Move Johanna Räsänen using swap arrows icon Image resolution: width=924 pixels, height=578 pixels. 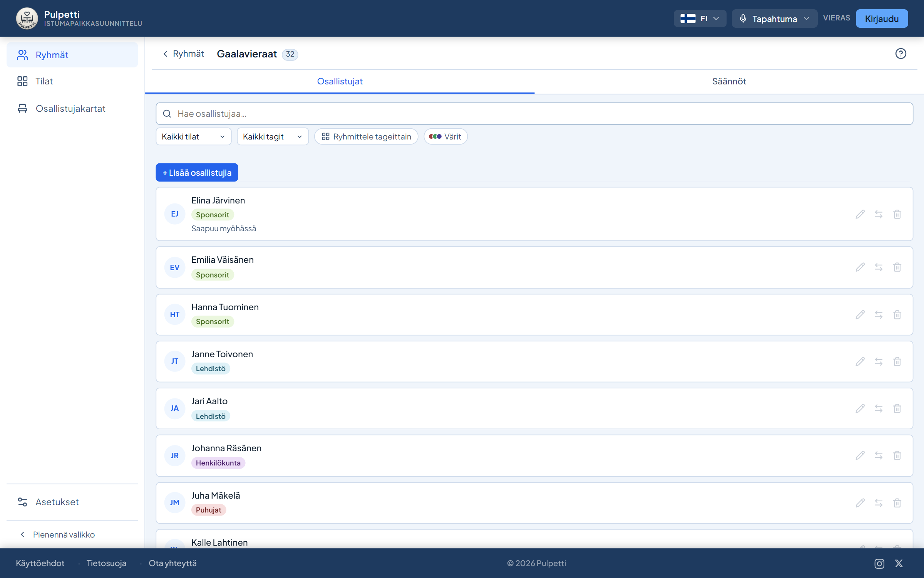pyautogui.click(x=879, y=455)
